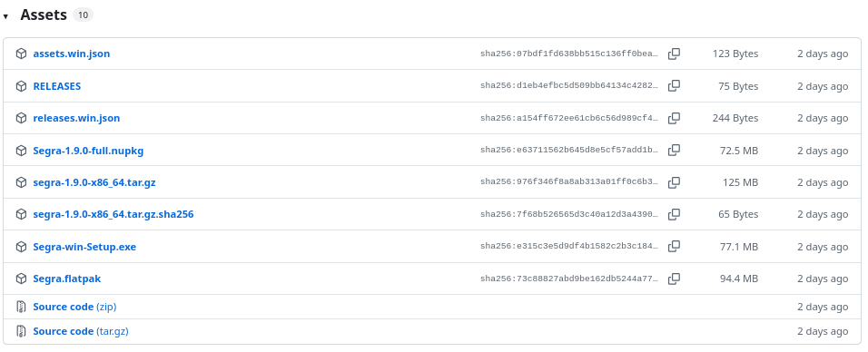The image size is (868, 352).
Task: Click package icon beside segra-1.9.0-x86_64.tar.gz.sha256
Action: point(21,214)
